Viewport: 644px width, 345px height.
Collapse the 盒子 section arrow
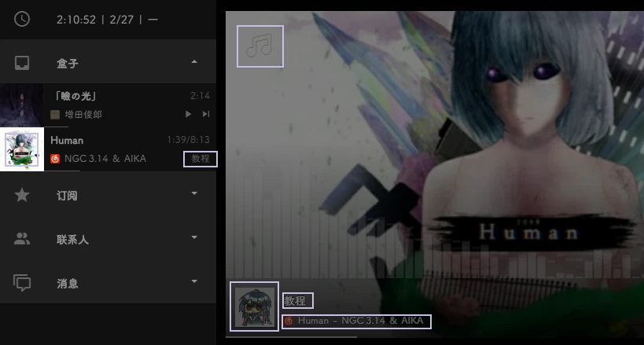(x=194, y=62)
